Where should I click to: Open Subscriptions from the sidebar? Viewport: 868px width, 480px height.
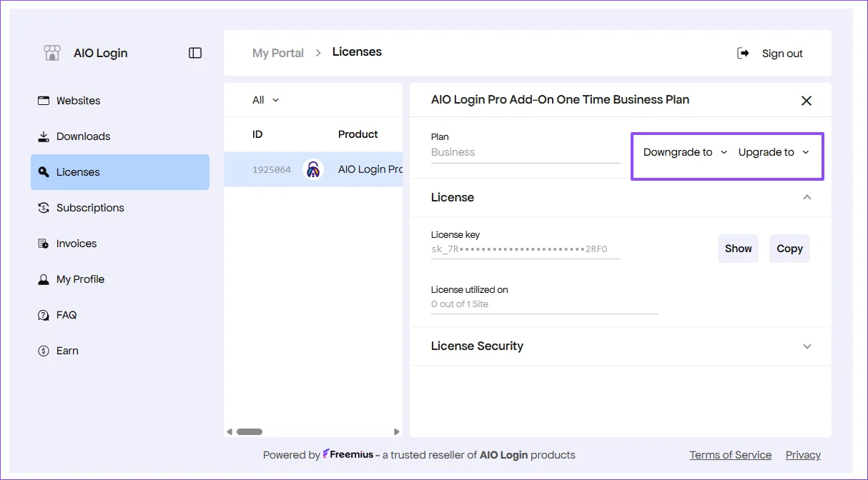[120, 208]
